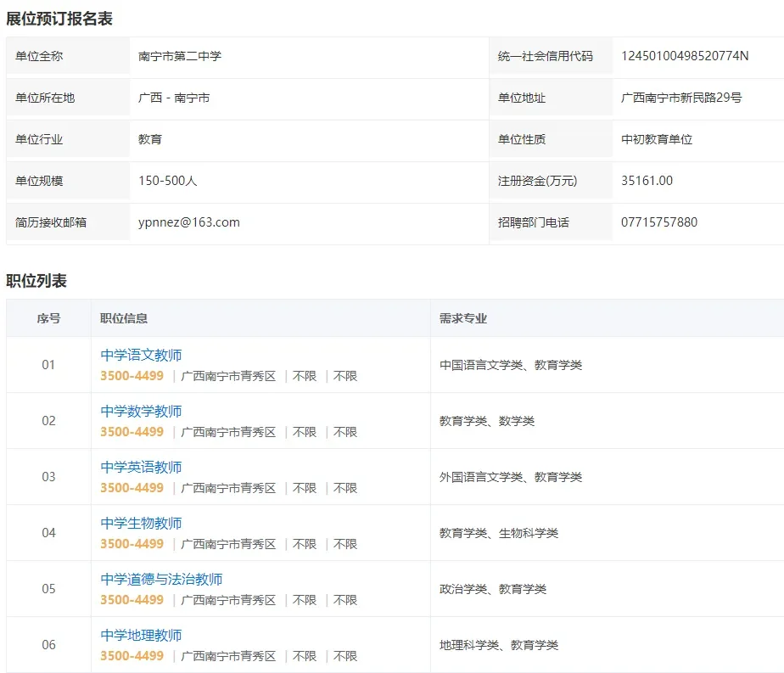Screen dimensions: 784x673
Task: Click 教育学类、数学类 major cell
Action: click(487, 421)
